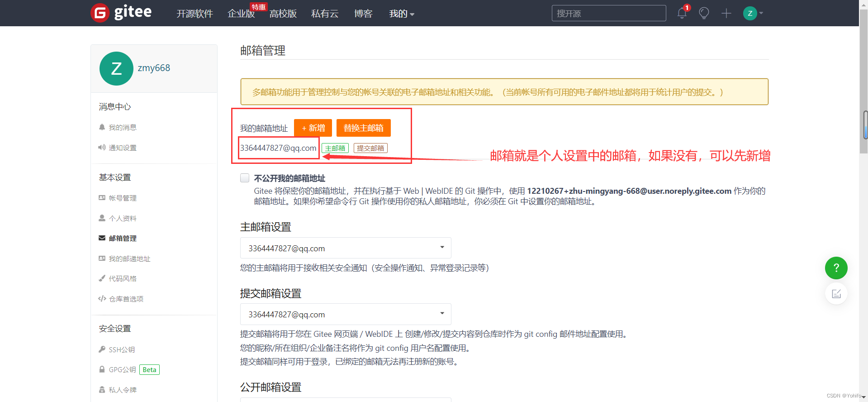
Task: Click the brush icon beside 代码风格
Action: 102,278
